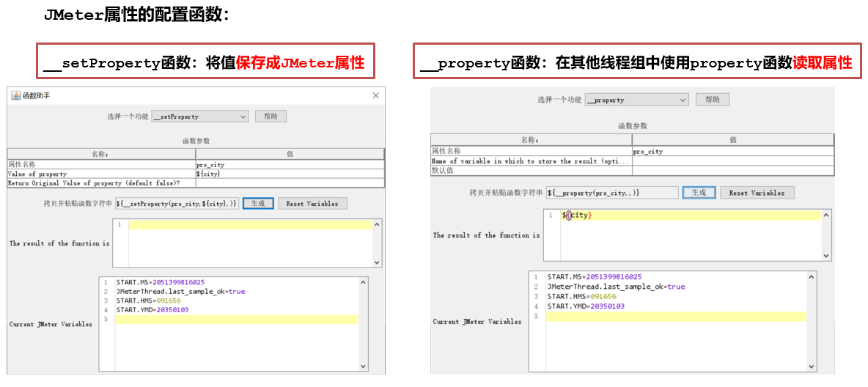Click left variables area scroll down arrow

click(x=364, y=366)
